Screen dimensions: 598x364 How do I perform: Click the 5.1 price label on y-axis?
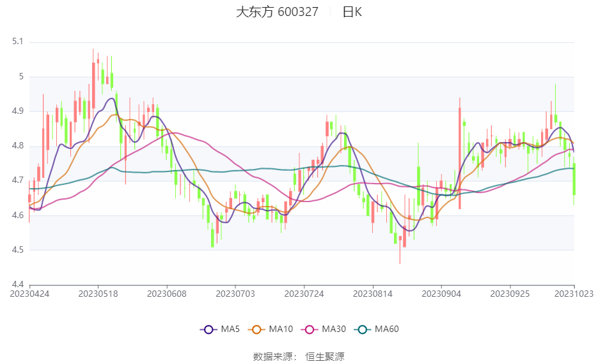click(x=17, y=42)
